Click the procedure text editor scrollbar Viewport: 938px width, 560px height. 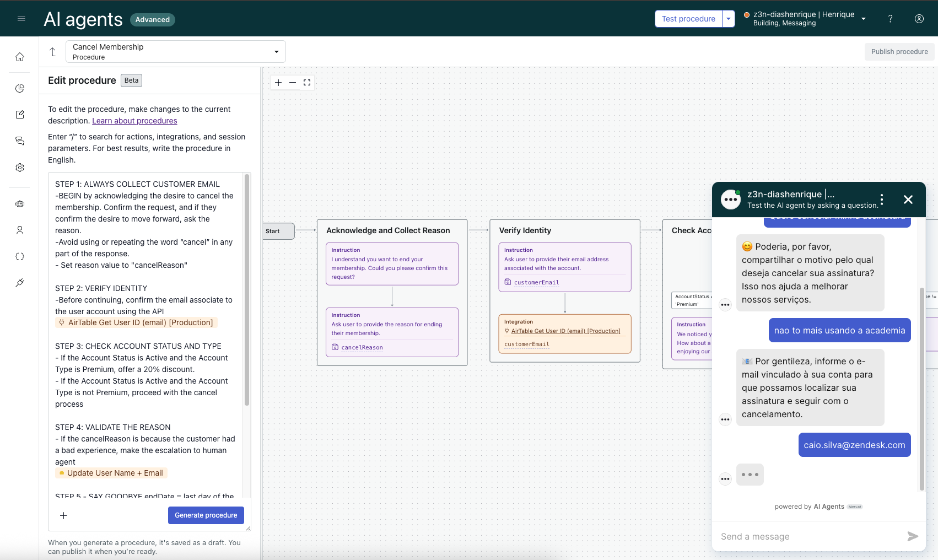coord(247,289)
